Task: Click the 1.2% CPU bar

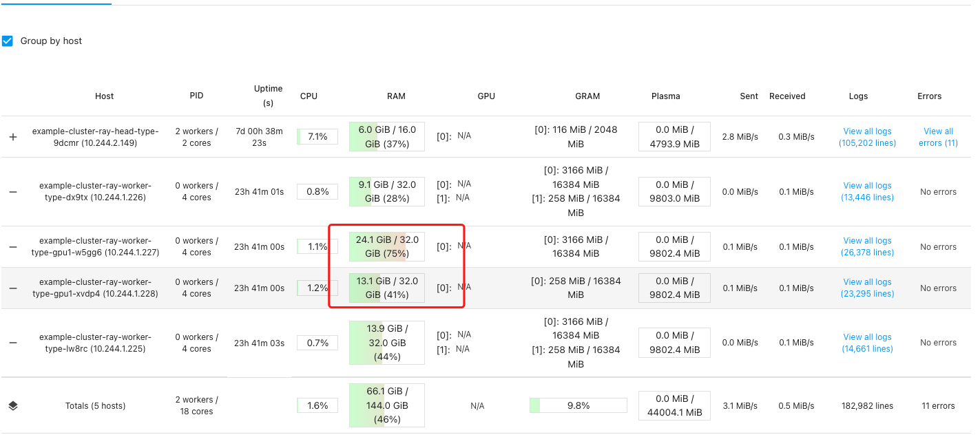Action: pos(317,288)
